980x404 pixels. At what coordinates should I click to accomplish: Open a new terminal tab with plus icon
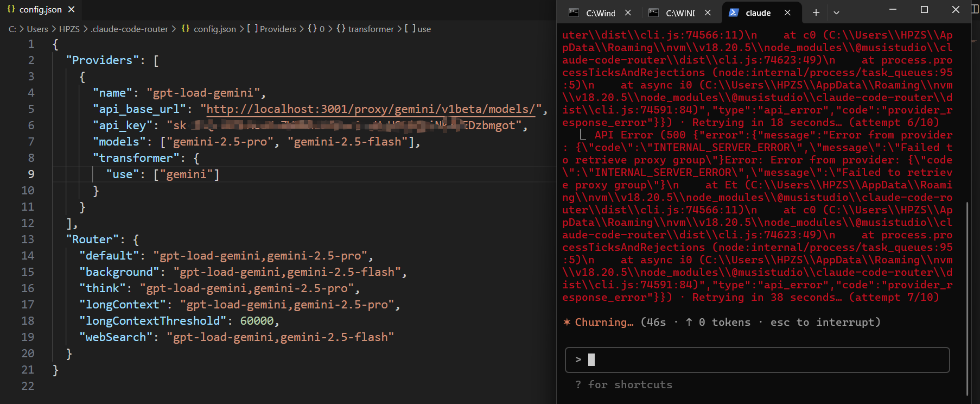[x=816, y=12]
